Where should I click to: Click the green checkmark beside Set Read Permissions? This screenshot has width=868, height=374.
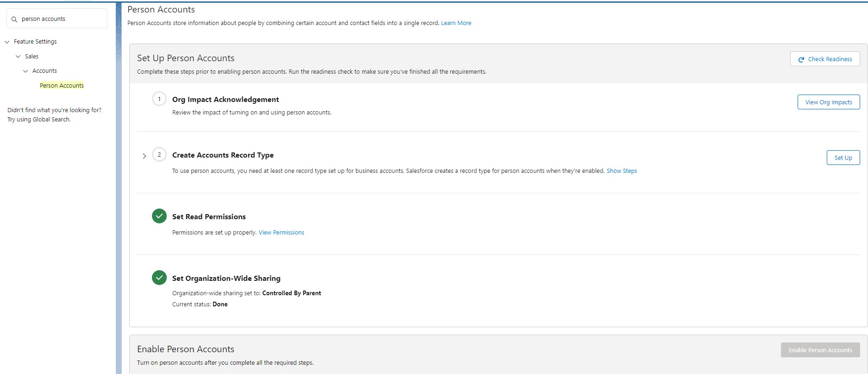[x=159, y=216]
